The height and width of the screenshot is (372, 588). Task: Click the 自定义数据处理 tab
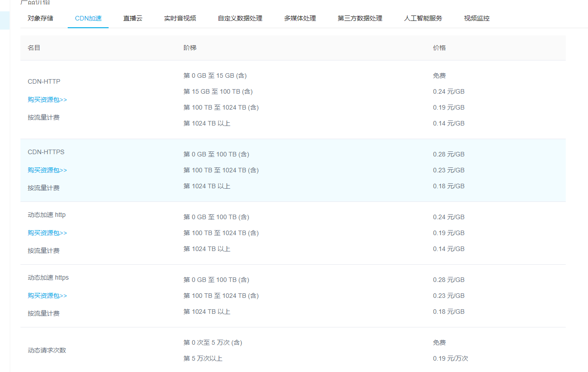click(x=240, y=18)
